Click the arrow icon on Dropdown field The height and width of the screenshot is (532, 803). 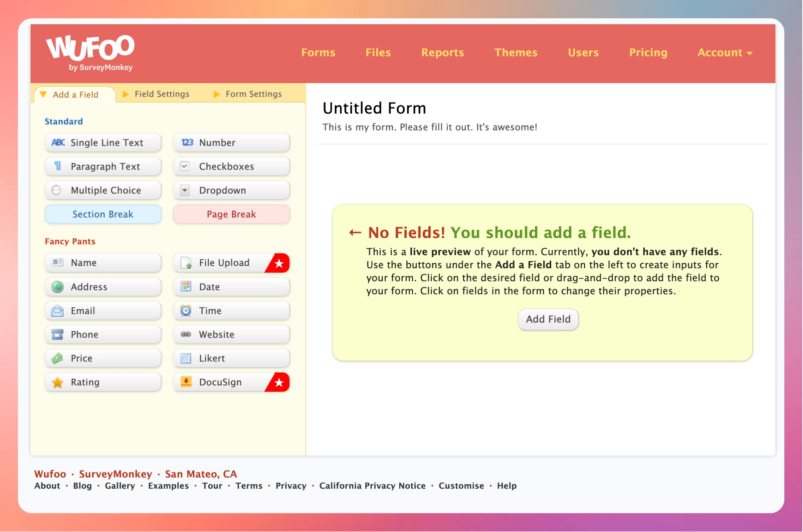coord(185,190)
